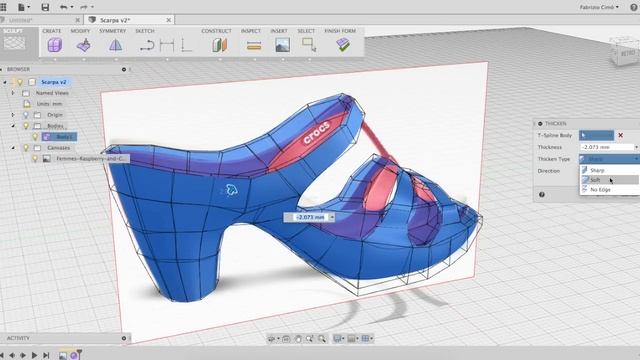Open the FINISH FORM menu

click(x=340, y=31)
